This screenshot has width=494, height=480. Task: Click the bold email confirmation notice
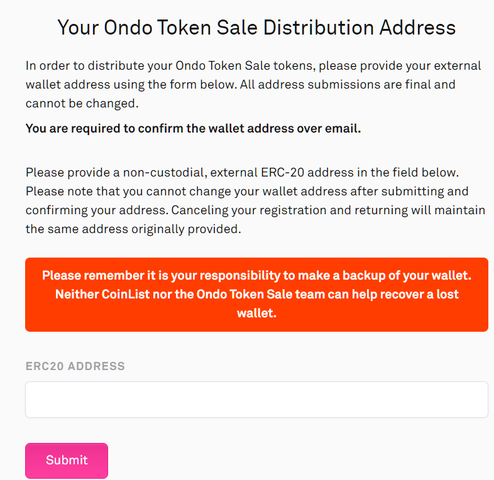pos(193,128)
